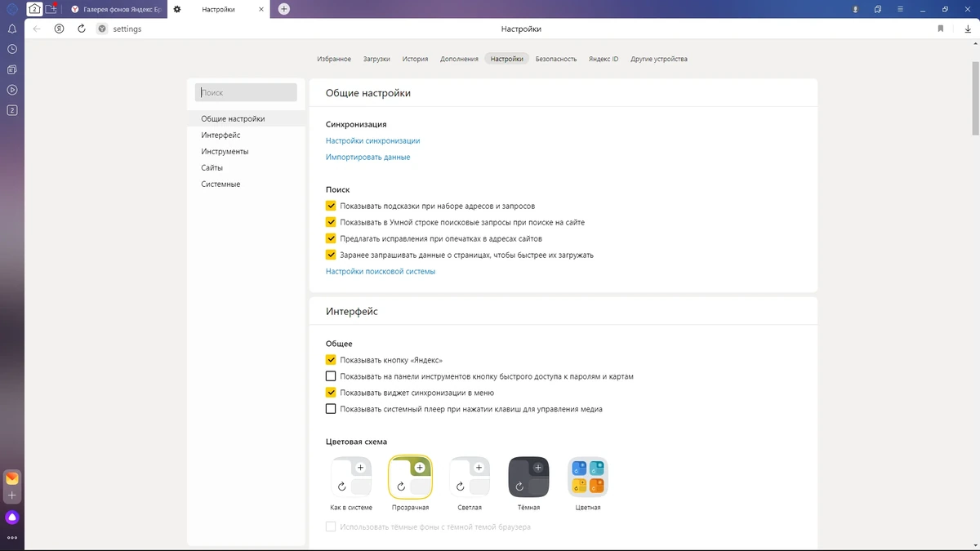Open Безопасность section tab
The image size is (980, 551).
pos(556,59)
